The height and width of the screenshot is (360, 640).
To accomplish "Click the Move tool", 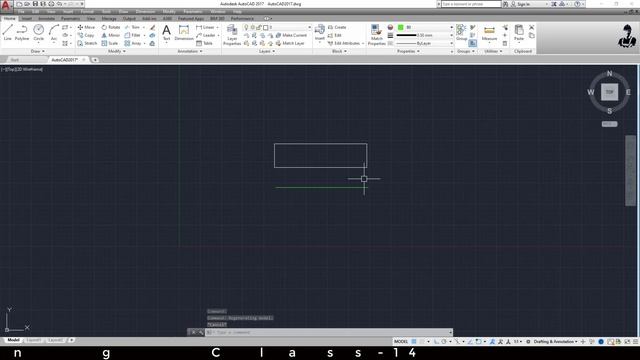I will [86, 27].
